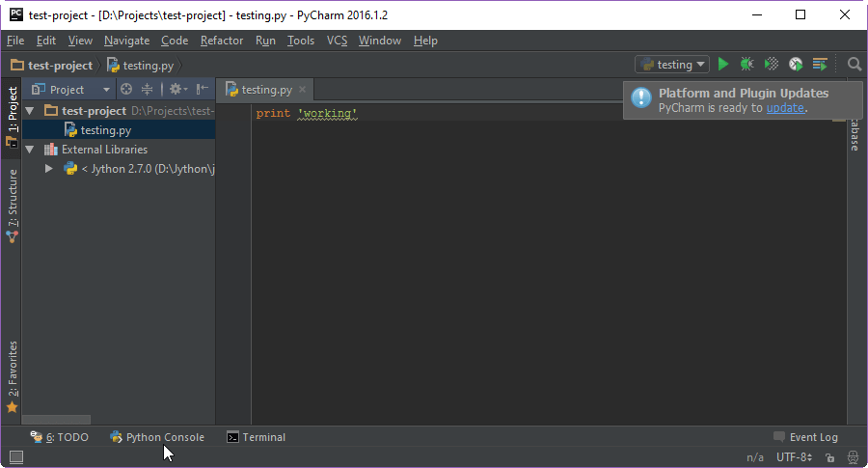868x468 pixels.
Task: Open the 6: TODO tool window
Action: (59, 437)
